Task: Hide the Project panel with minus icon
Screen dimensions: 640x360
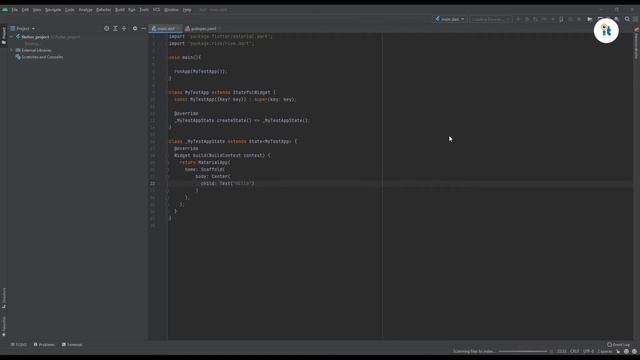Action: pos(144,29)
